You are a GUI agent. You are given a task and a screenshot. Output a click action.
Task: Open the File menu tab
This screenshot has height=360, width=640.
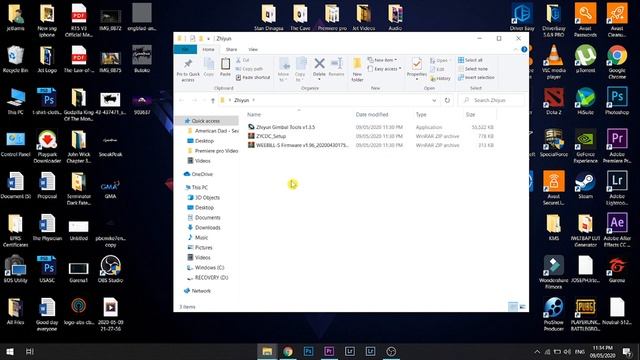185,49
